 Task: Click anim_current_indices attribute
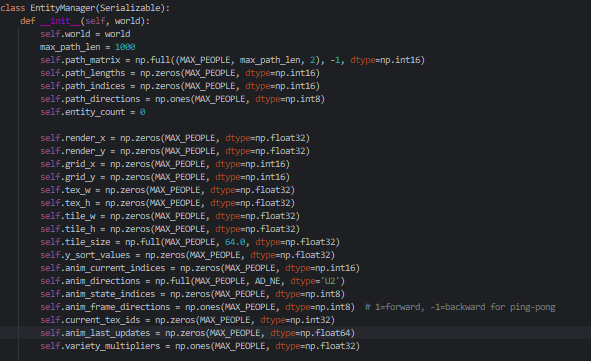click(x=115, y=268)
